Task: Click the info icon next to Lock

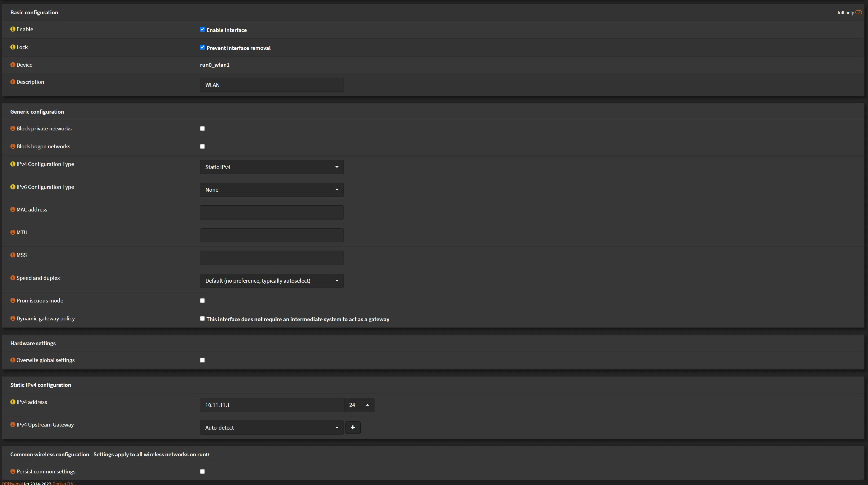Action: 13,47
